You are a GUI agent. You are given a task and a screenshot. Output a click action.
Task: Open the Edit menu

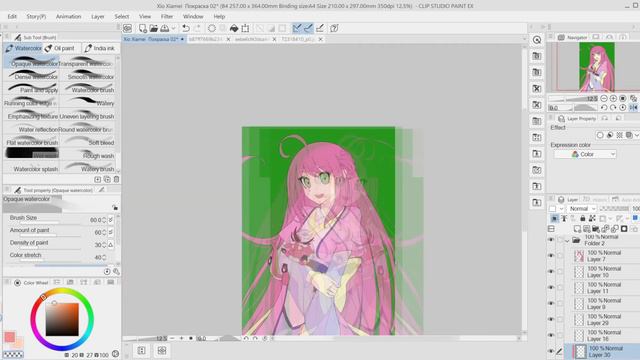[12, 16]
